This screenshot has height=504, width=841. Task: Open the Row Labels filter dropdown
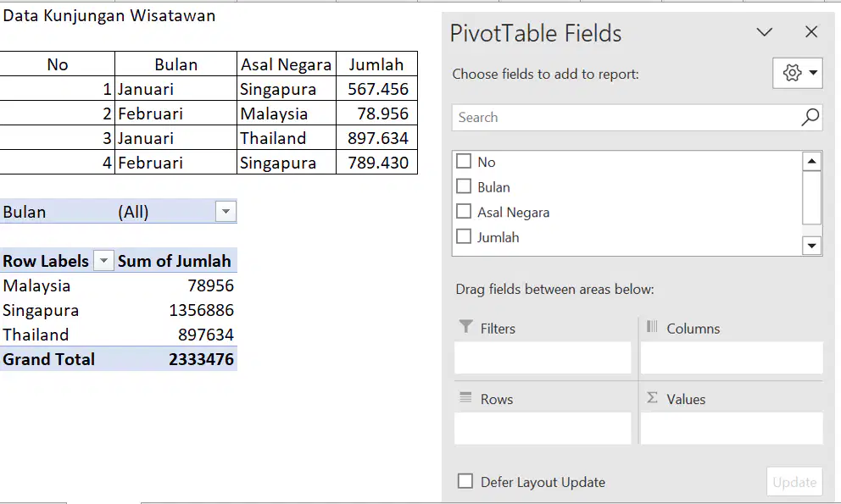point(103,261)
